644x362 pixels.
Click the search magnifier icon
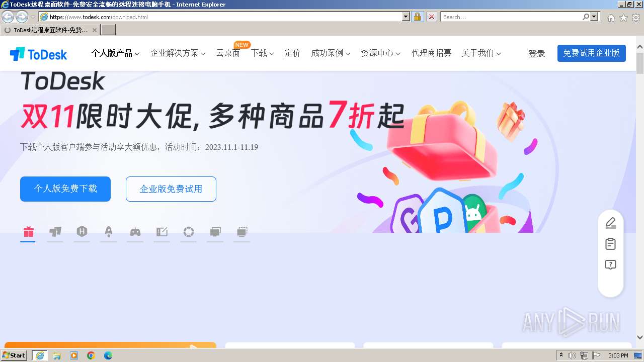click(x=586, y=17)
